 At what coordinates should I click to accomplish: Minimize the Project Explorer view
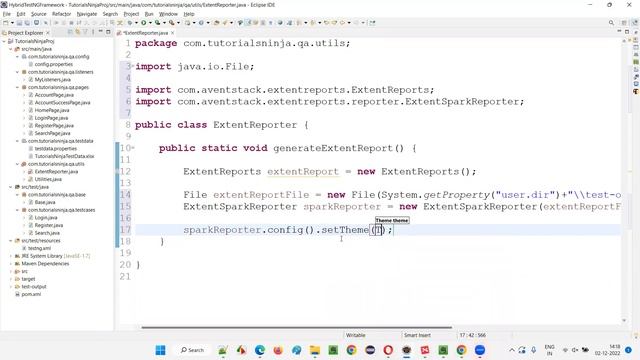[x=100, y=32]
